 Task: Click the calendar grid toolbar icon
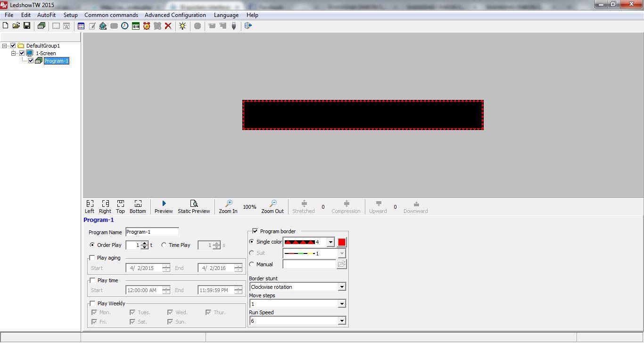81,26
